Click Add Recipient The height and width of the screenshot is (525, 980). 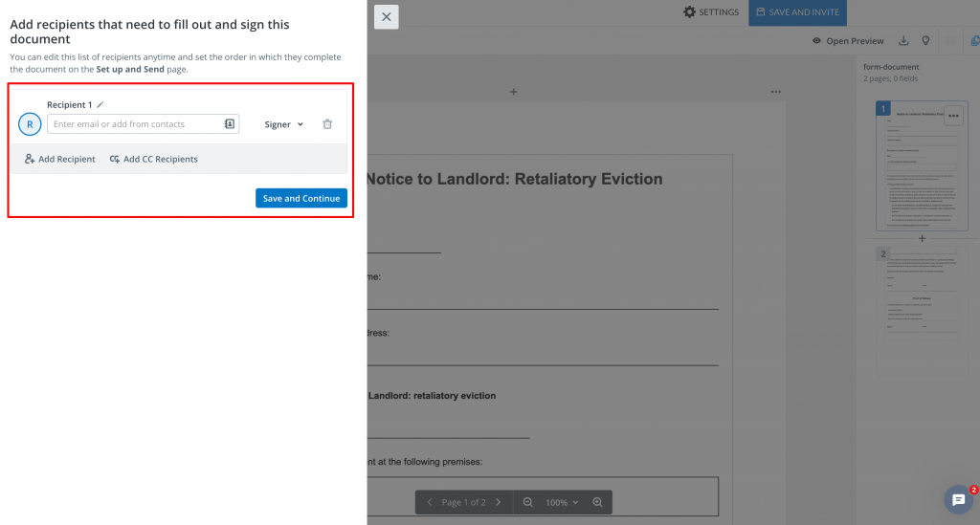tap(60, 159)
